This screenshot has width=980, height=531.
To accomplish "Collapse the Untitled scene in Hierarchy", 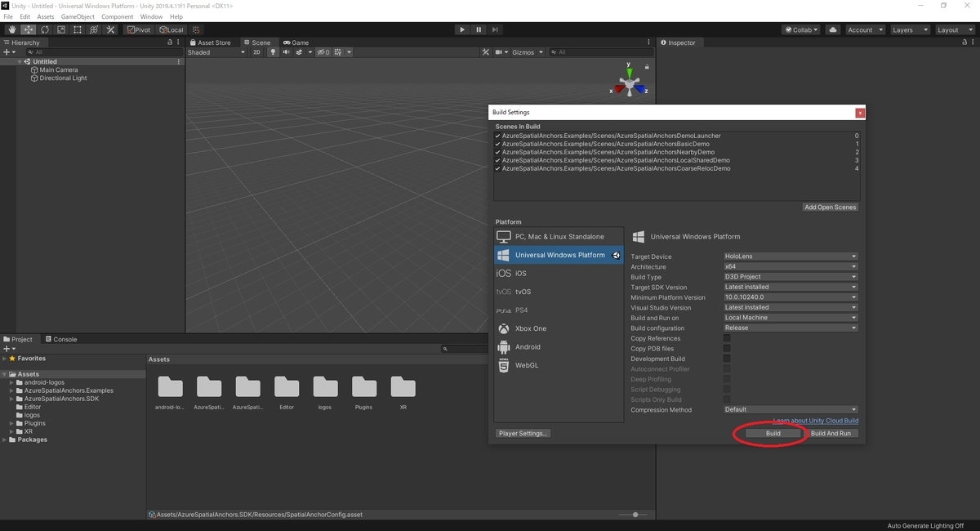I will click(x=20, y=62).
